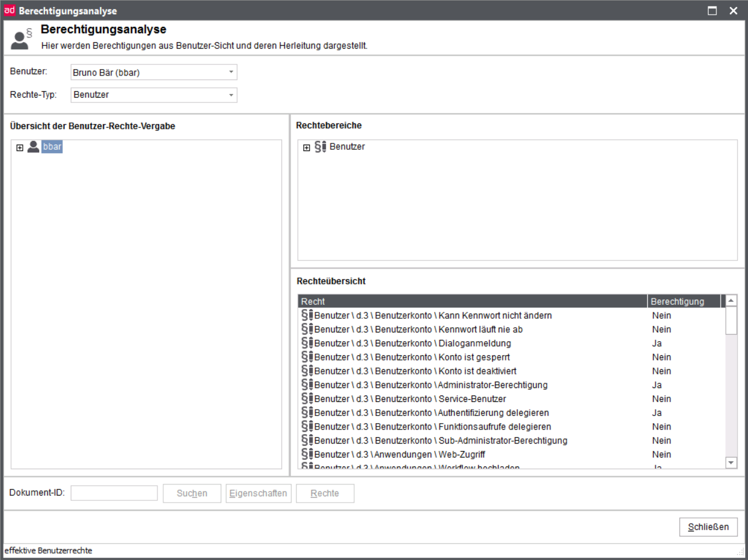Select the 'Funktionsaufrufe delegieren' row text
The image size is (748, 560).
[x=433, y=427]
